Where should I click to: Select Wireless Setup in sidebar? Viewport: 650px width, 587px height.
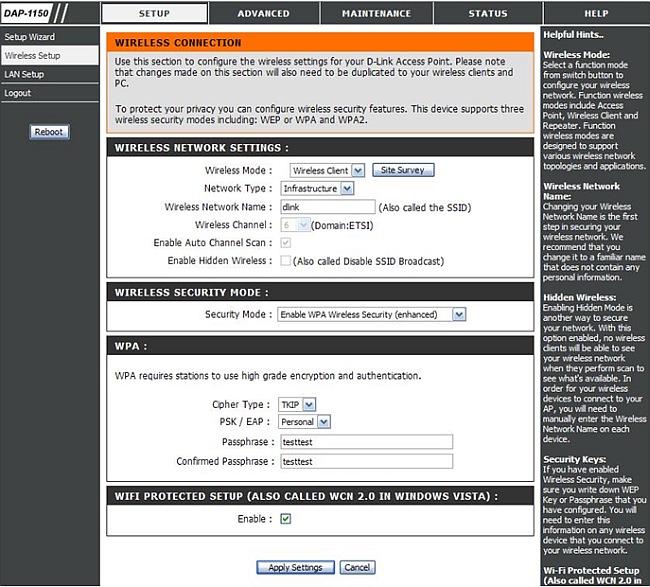pyautogui.click(x=32, y=56)
